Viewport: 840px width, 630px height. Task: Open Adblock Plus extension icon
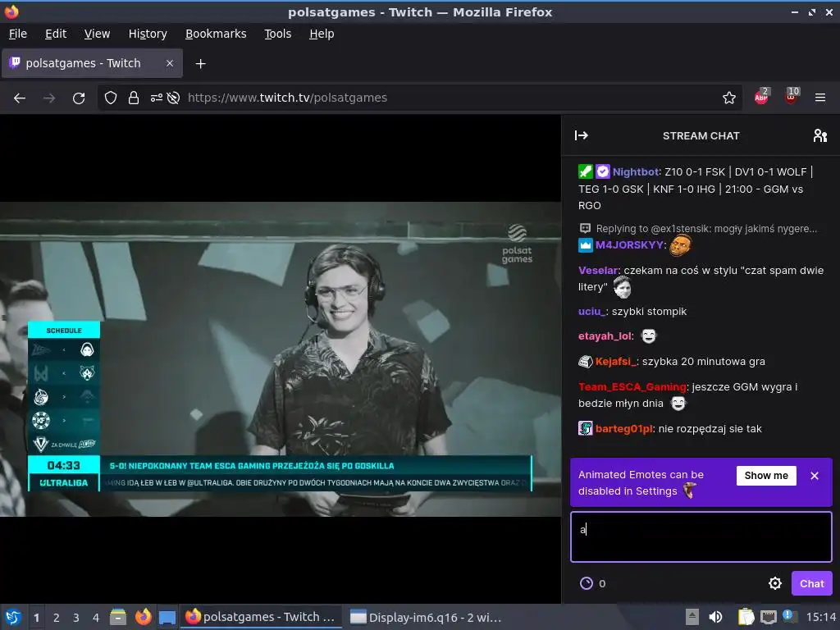(761, 97)
